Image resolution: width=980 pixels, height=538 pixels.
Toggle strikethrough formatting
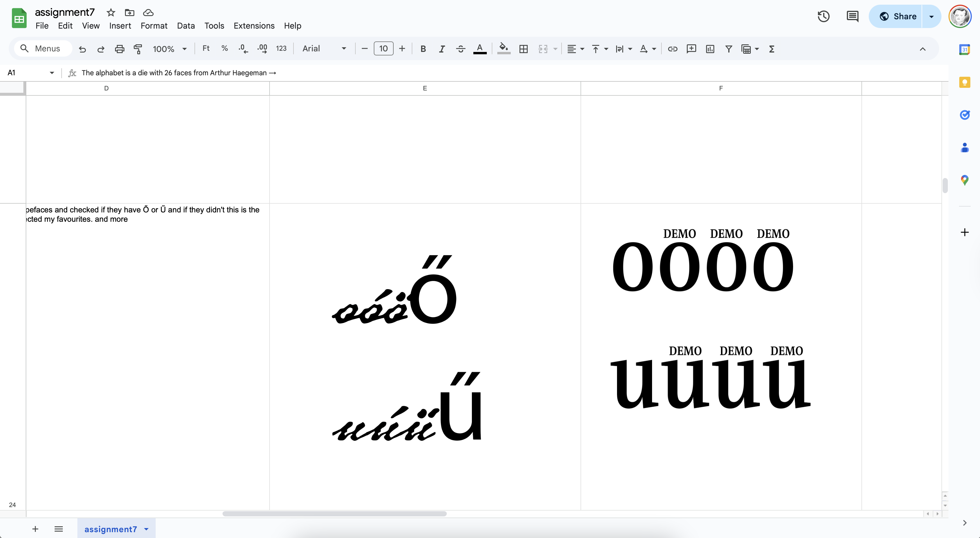point(460,49)
